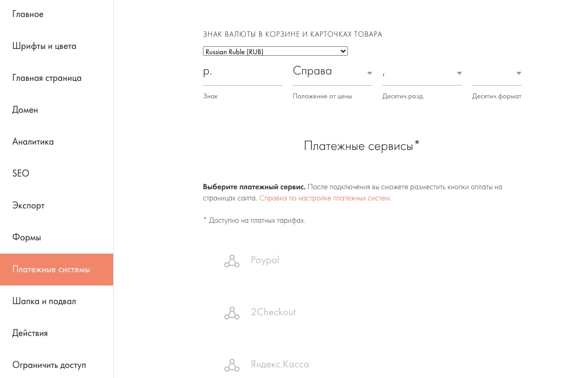Screen dimensions: 588x378
Task: Select the 2Checkout service label
Action: pos(273,312)
